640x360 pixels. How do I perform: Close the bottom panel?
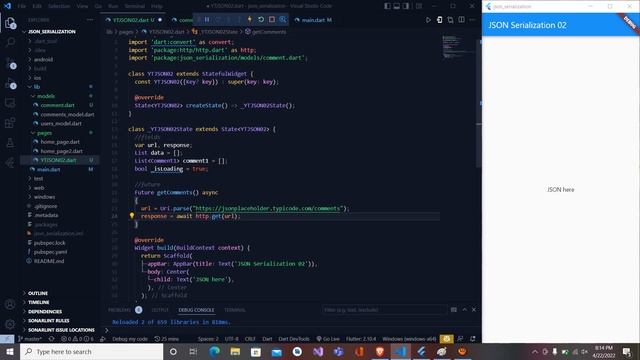click(473, 310)
